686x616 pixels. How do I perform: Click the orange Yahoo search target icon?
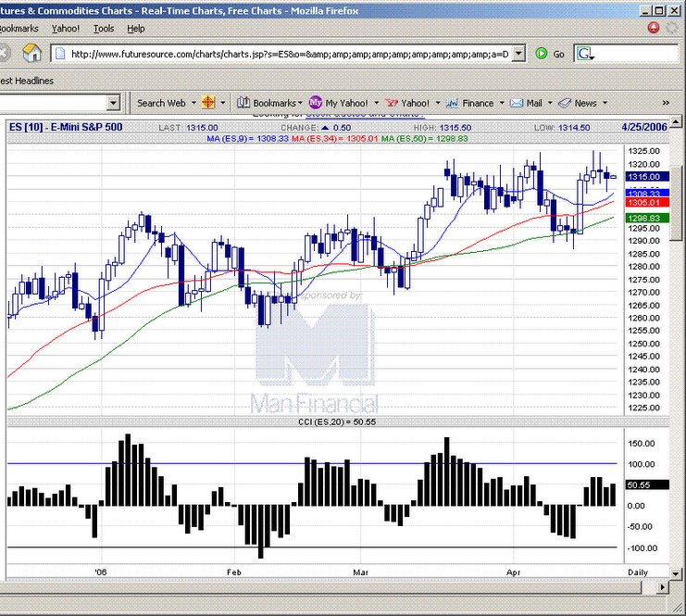click(208, 103)
